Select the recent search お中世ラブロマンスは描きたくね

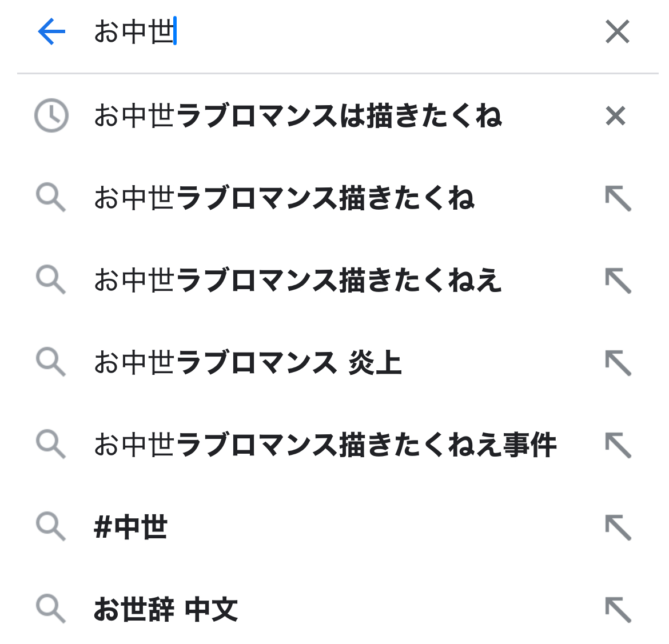pyautogui.click(x=297, y=116)
